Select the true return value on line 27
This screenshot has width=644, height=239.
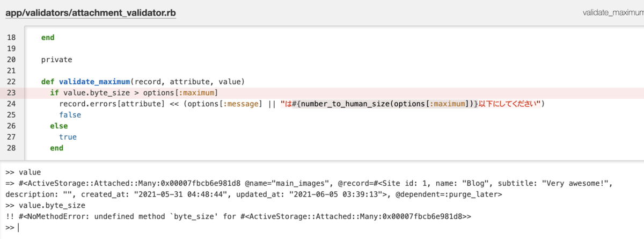click(68, 137)
